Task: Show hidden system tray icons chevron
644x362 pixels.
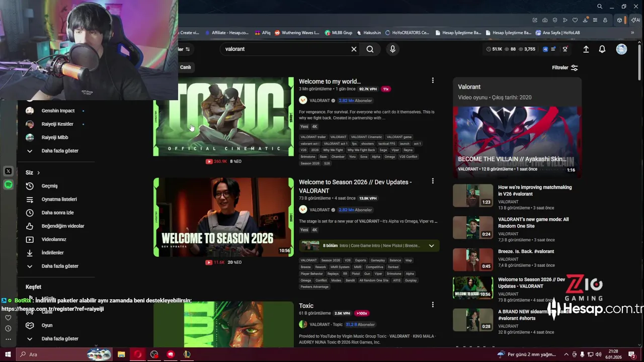Action: coord(566,354)
